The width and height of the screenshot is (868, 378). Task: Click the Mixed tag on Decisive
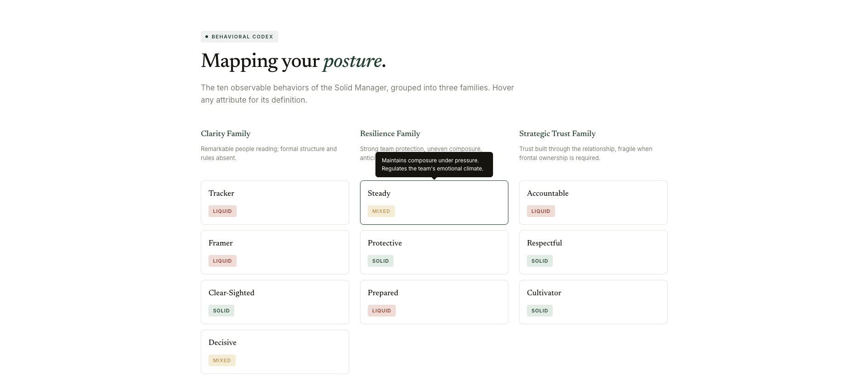click(222, 360)
